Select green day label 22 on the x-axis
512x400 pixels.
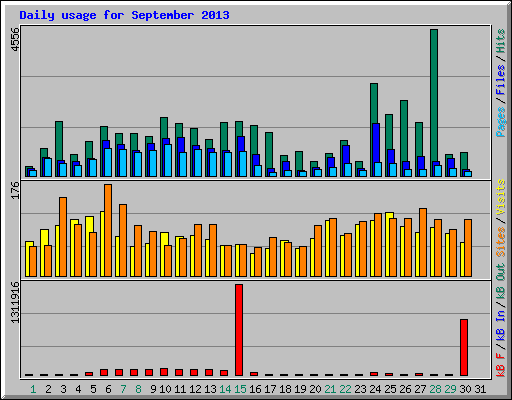345,389
